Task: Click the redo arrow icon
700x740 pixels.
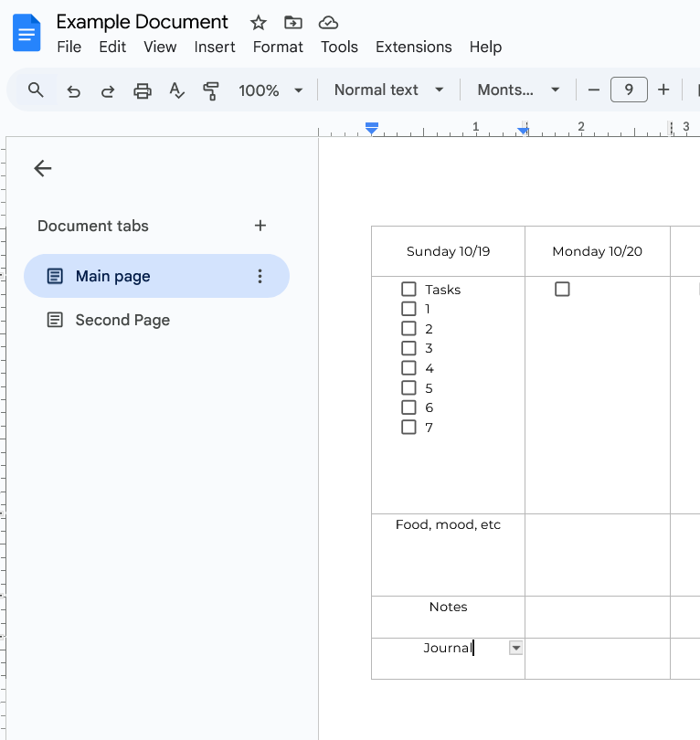Action: coord(108,90)
